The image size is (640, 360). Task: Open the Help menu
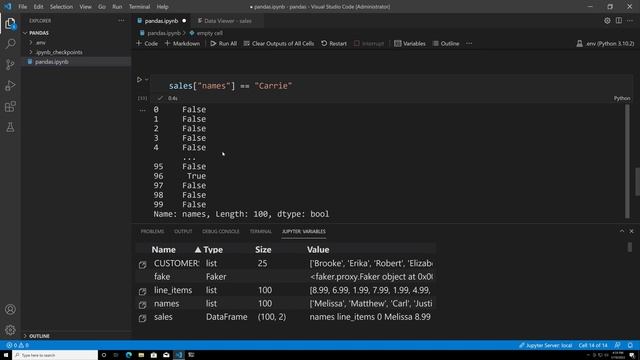(x=162, y=7)
